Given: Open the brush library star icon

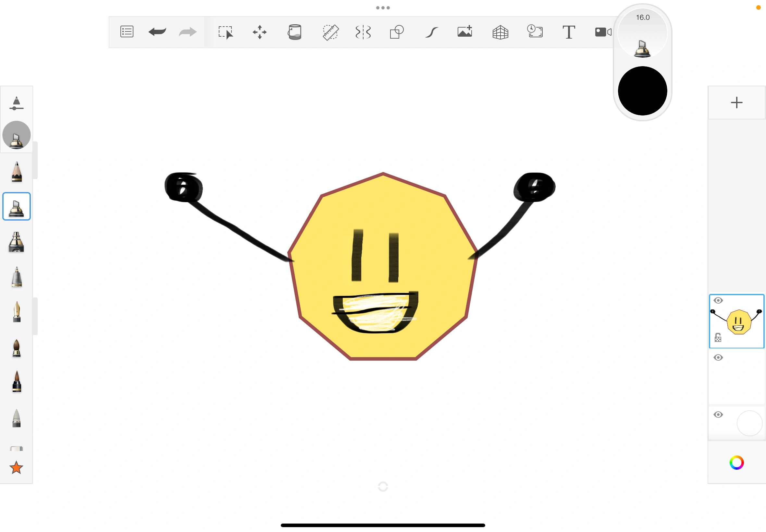Looking at the screenshot, I should (16, 467).
